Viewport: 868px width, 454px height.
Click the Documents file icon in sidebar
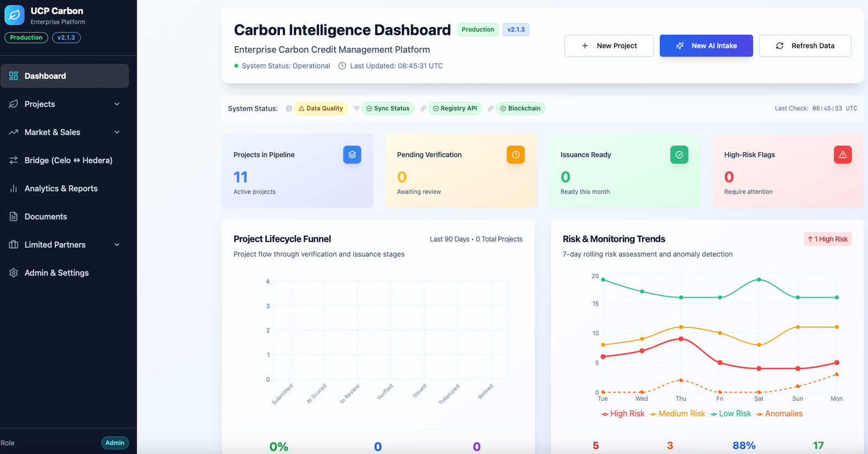14,217
